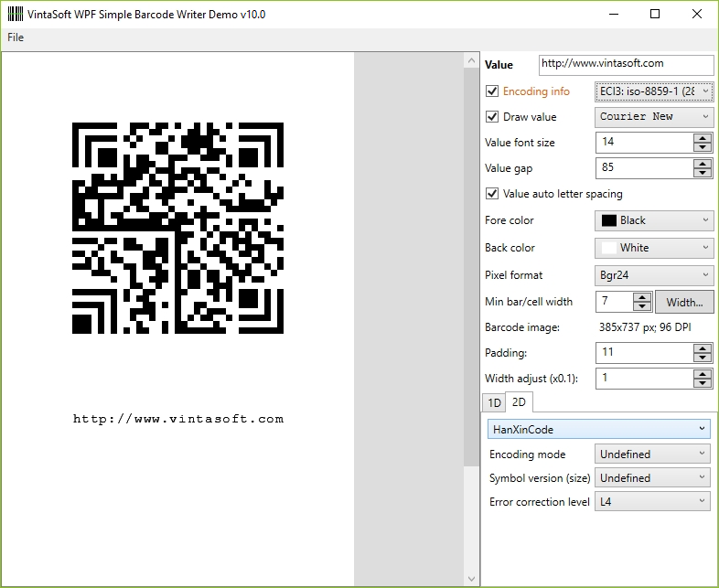This screenshot has height=588, width=719.
Task: Click the Width adjust field
Action: [645, 379]
